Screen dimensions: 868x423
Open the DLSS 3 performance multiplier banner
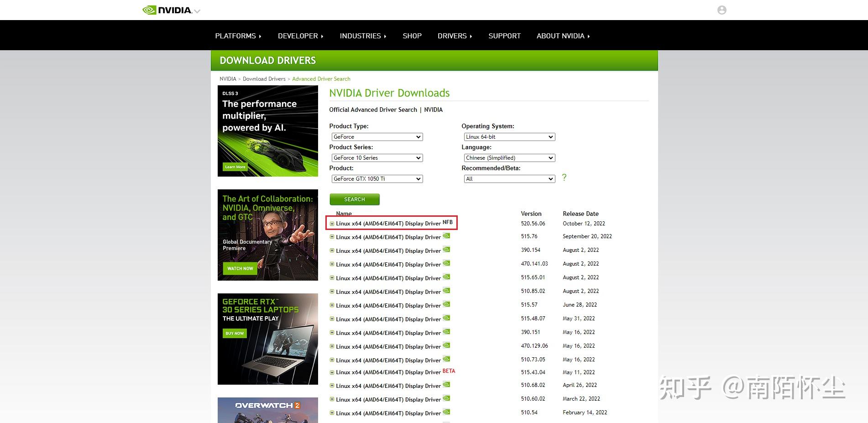click(268, 131)
